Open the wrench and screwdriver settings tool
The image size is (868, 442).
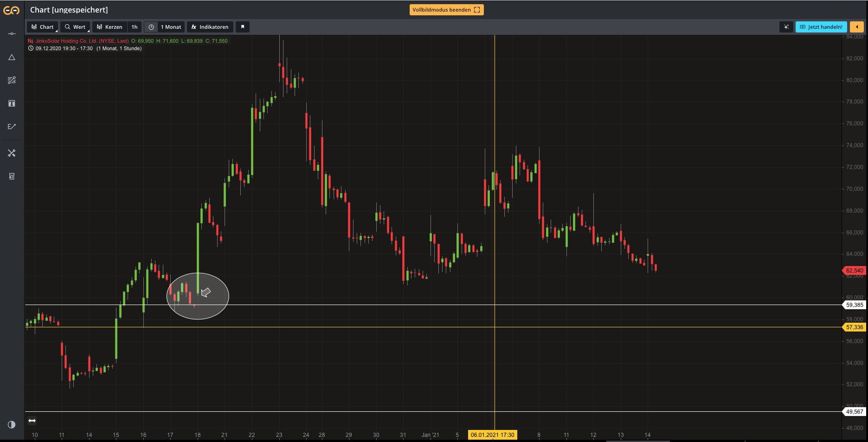pyautogui.click(x=12, y=153)
